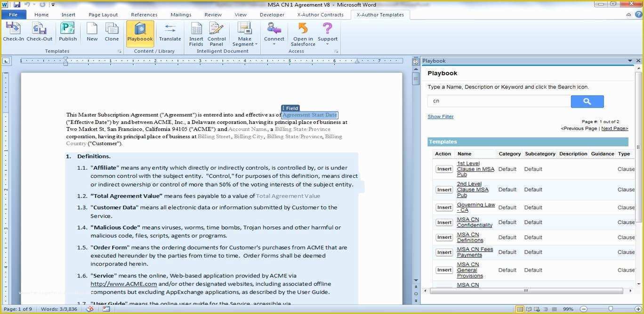Switch to Full Screen Reading view
The height and width of the screenshot is (314, 644).
click(x=529, y=309)
